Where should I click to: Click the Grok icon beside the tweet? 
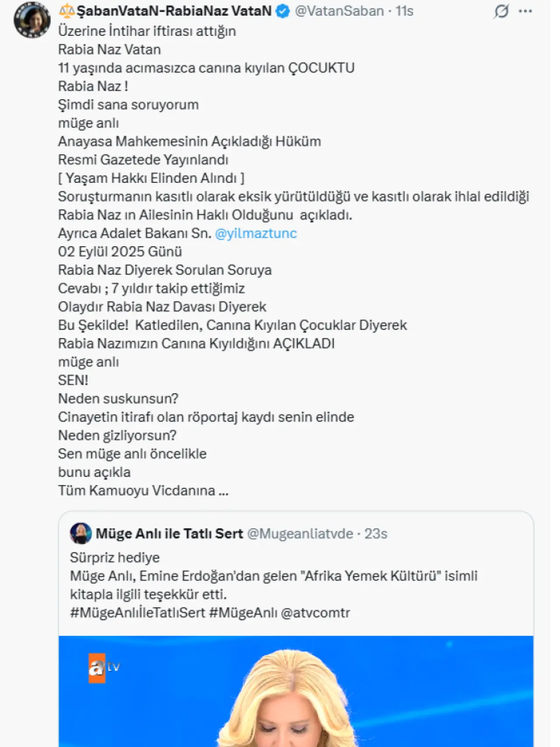tap(501, 11)
